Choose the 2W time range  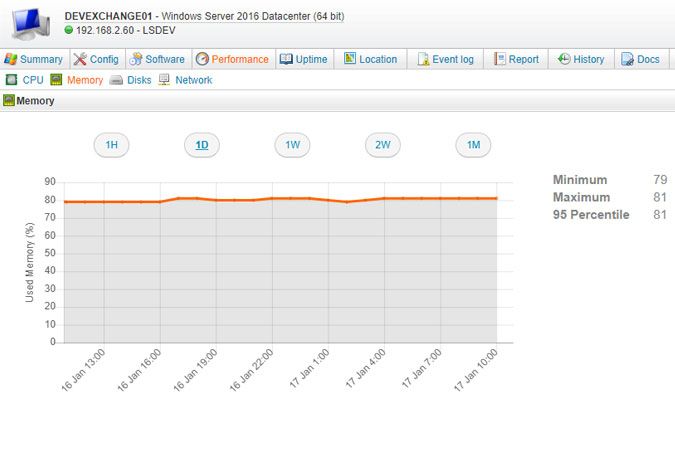pos(382,145)
